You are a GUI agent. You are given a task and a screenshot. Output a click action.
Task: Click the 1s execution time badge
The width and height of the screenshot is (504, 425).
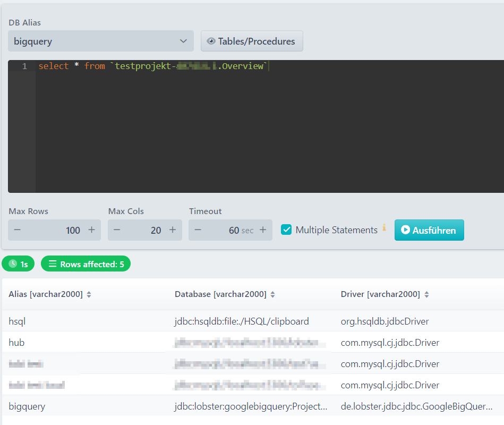tap(18, 264)
